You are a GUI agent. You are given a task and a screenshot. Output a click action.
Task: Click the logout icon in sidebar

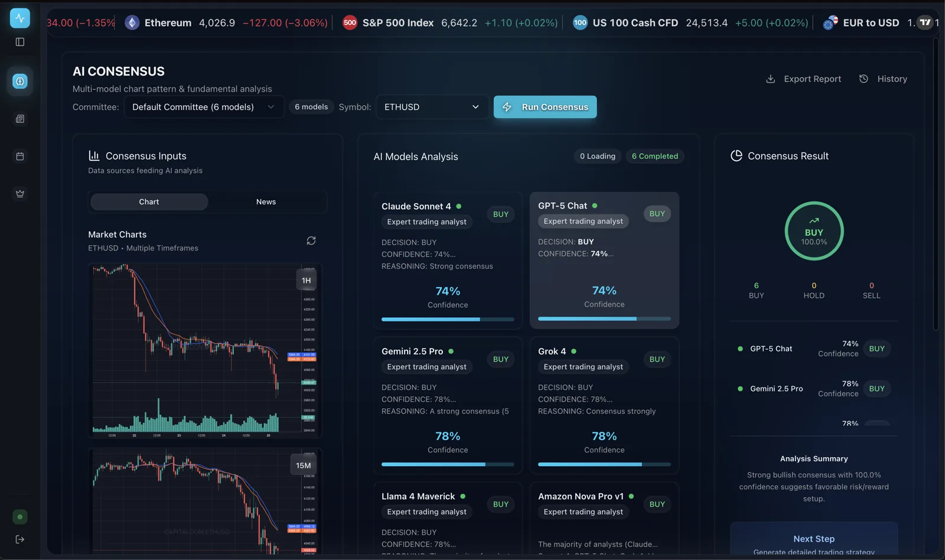20,539
